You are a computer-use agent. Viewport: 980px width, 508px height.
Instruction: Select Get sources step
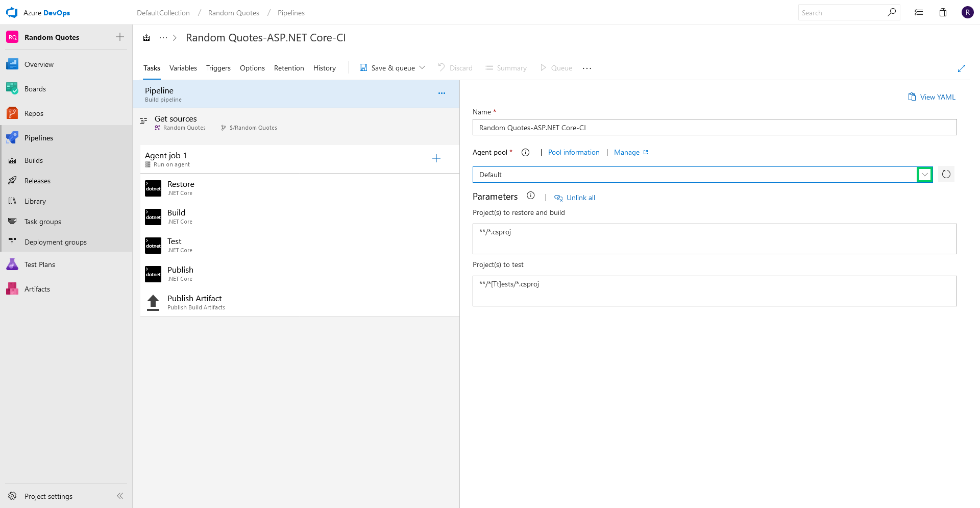[x=296, y=123]
